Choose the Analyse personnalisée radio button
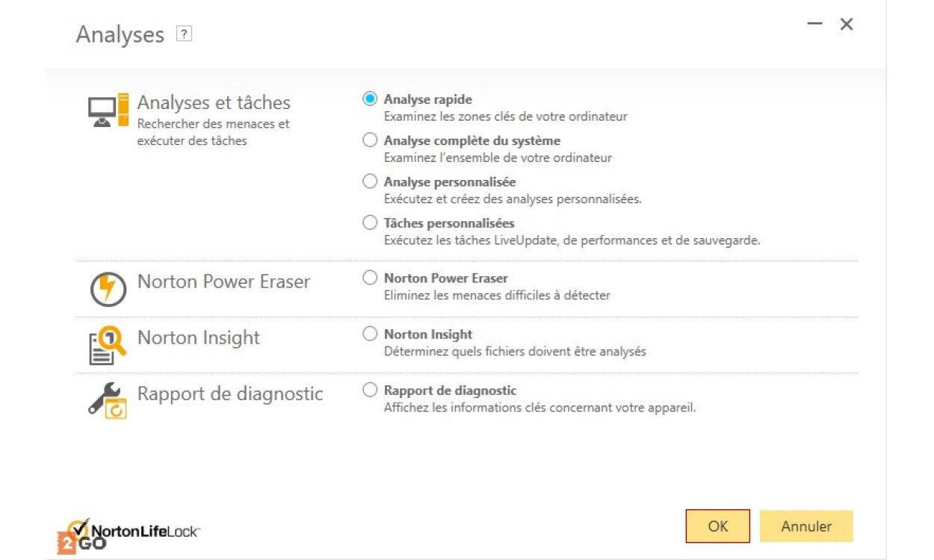The width and height of the screenshot is (934, 560). (x=370, y=181)
